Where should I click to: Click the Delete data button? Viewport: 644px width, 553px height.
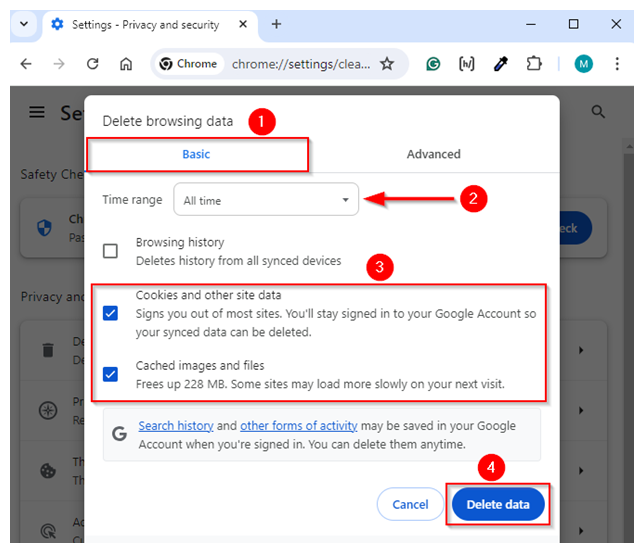pyautogui.click(x=498, y=504)
